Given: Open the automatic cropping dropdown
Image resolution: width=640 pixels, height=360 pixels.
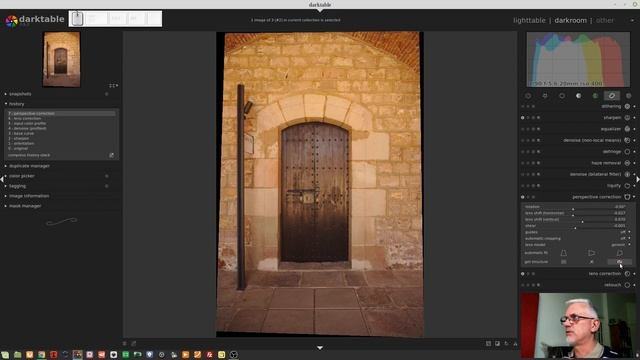Looking at the screenshot, I should click(x=577, y=238).
